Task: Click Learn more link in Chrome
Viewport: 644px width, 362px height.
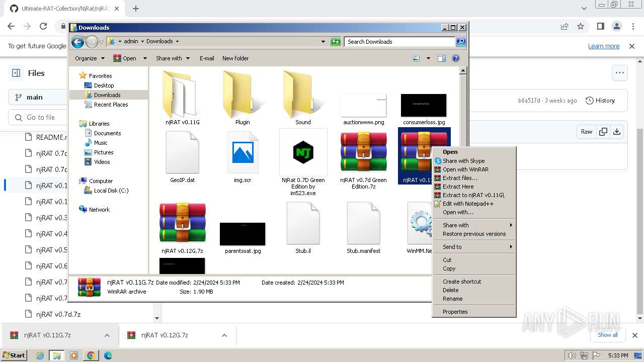Action: (x=604, y=46)
